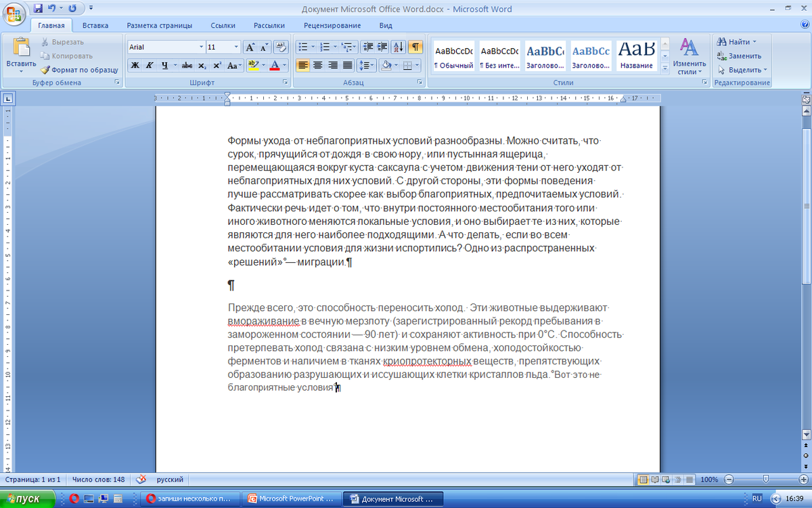Click the Paste (Вставить) clipboard icon
The image size is (812, 508).
tap(22, 47)
